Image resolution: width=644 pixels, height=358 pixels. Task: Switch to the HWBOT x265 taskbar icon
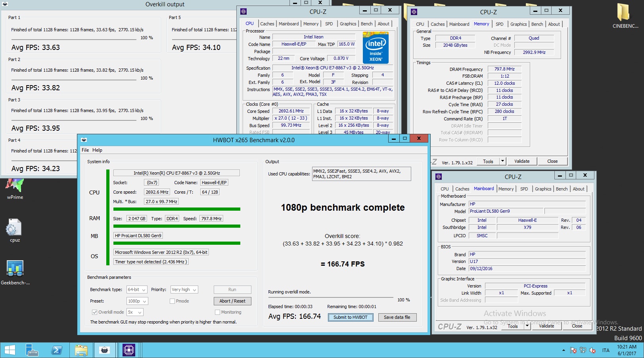104,350
